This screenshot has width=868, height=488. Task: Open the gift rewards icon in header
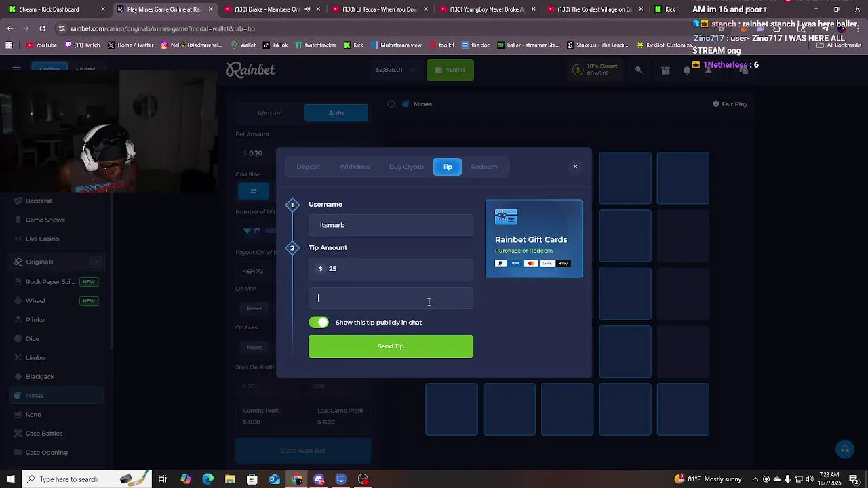point(665,70)
